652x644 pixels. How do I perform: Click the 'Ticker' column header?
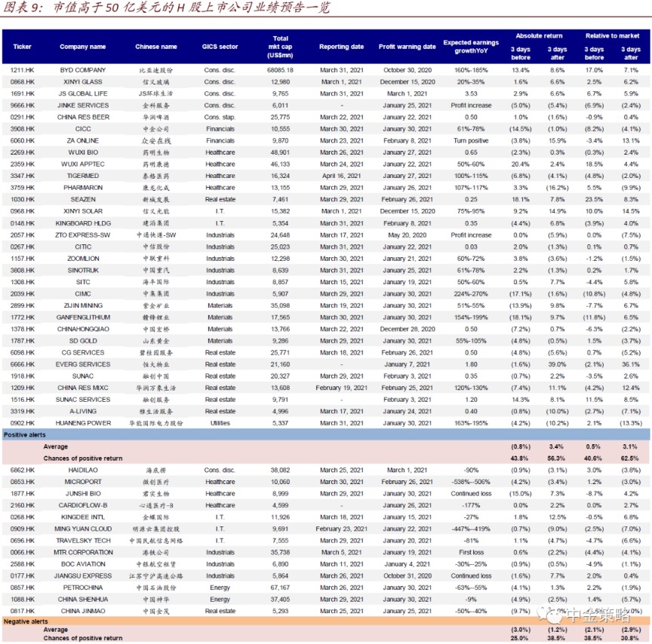click(22, 47)
